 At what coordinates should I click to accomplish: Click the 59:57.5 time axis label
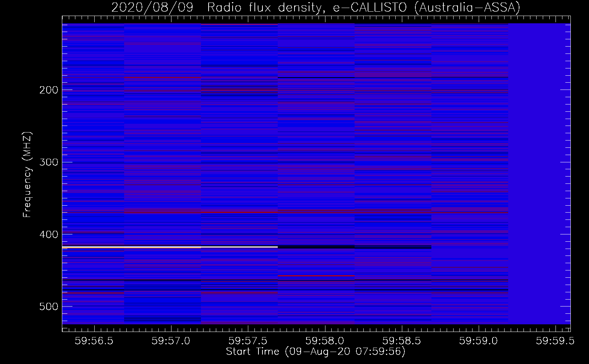coord(248,341)
